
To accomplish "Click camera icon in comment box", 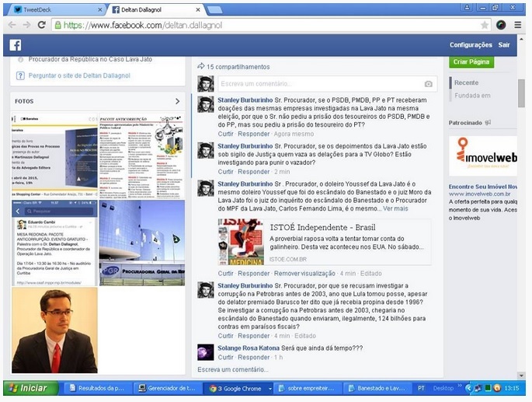I will pos(428,83).
